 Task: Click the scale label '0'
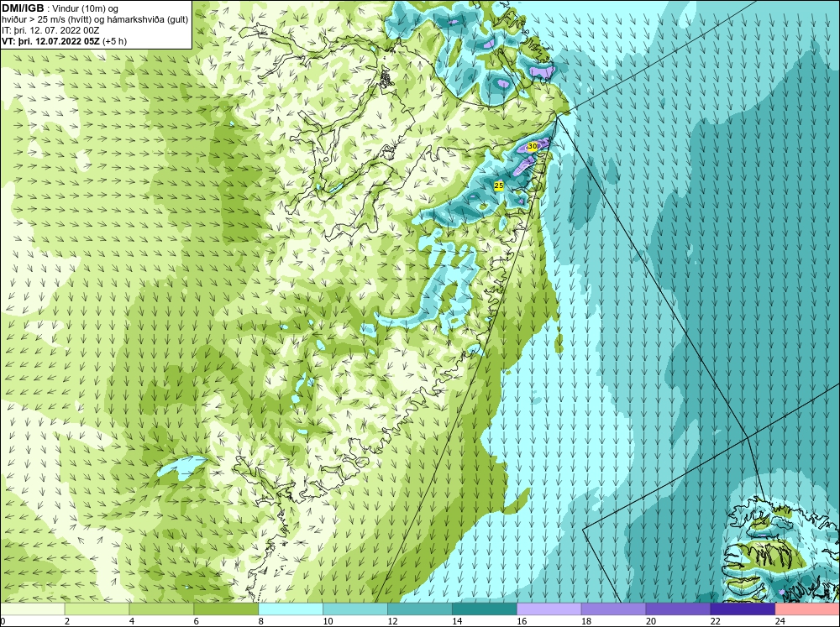[3, 621]
